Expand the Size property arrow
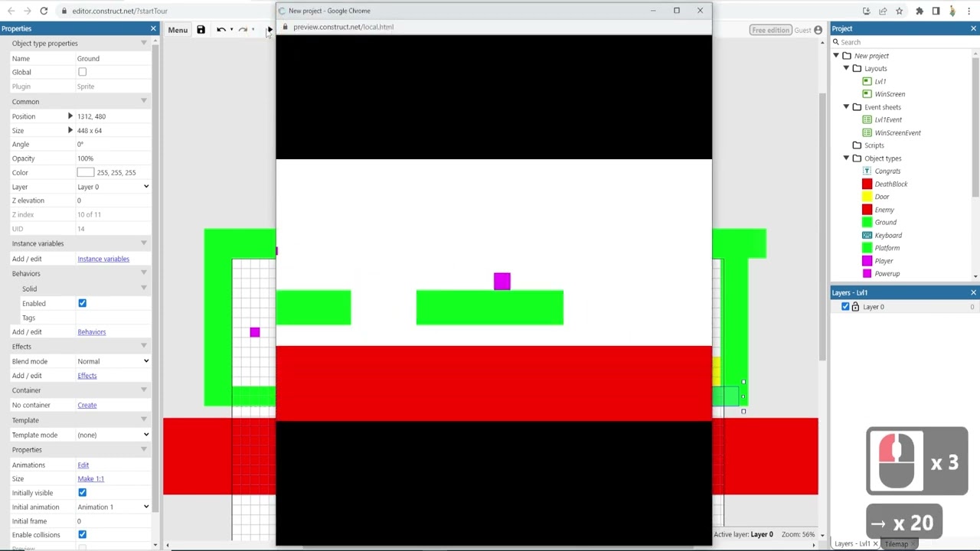The image size is (980, 551). 70,131
